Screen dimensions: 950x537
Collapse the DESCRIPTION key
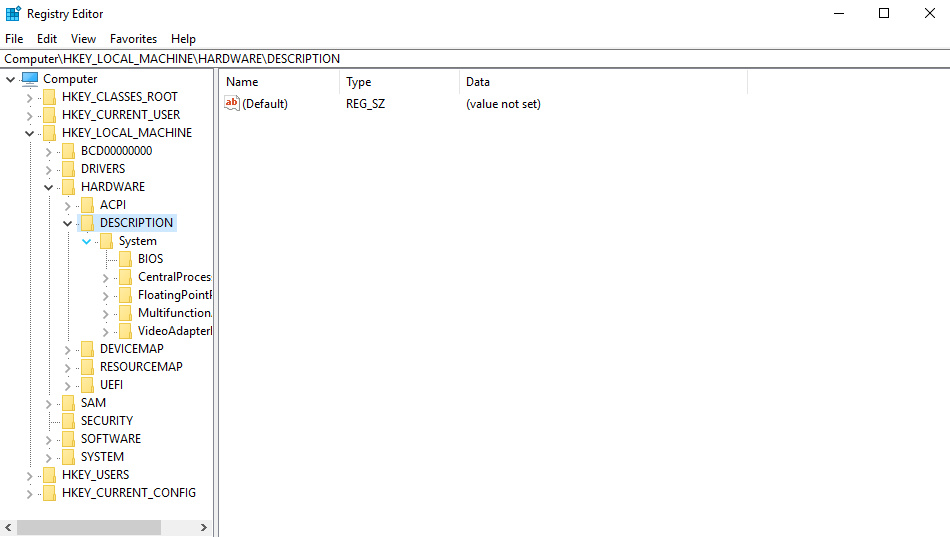pos(67,224)
